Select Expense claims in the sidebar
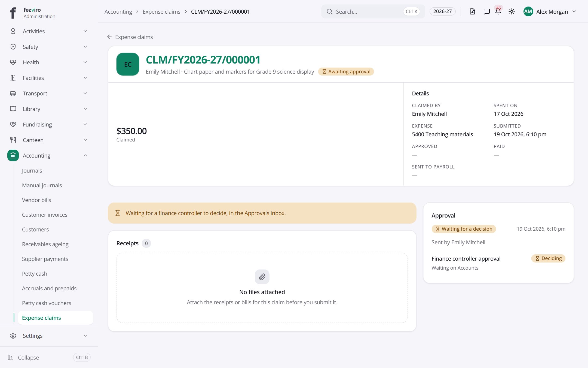Viewport: 588px width, 368px height. [56, 318]
